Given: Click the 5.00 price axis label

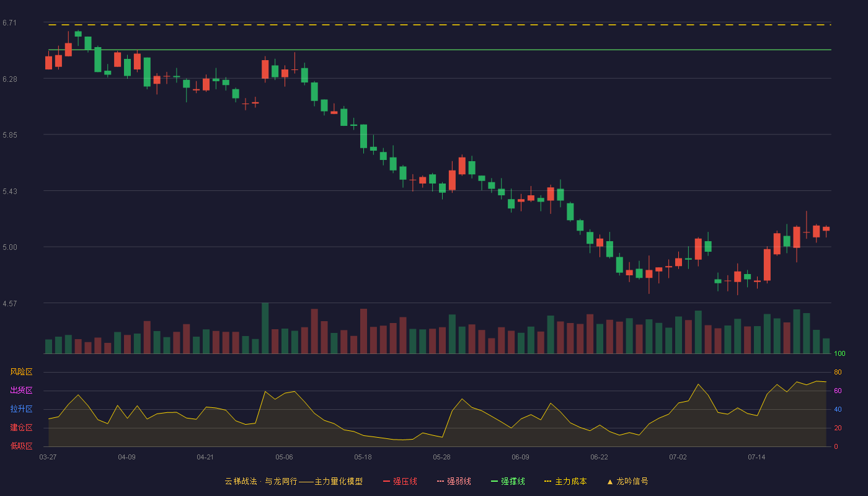Looking at the screenshot, I should (9, 247).
